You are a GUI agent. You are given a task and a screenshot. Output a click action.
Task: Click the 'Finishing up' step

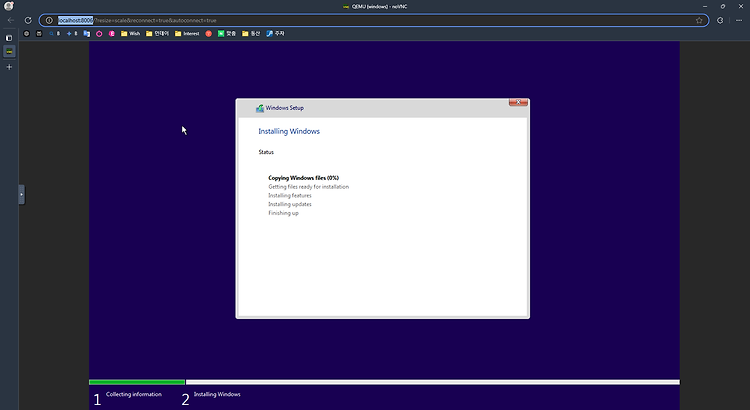tap(283, 213)
